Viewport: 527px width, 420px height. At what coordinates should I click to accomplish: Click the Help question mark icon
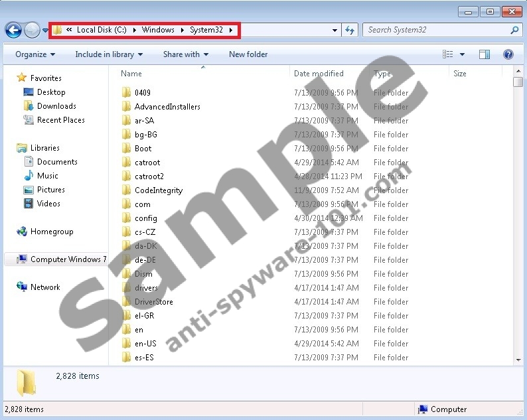508,54
